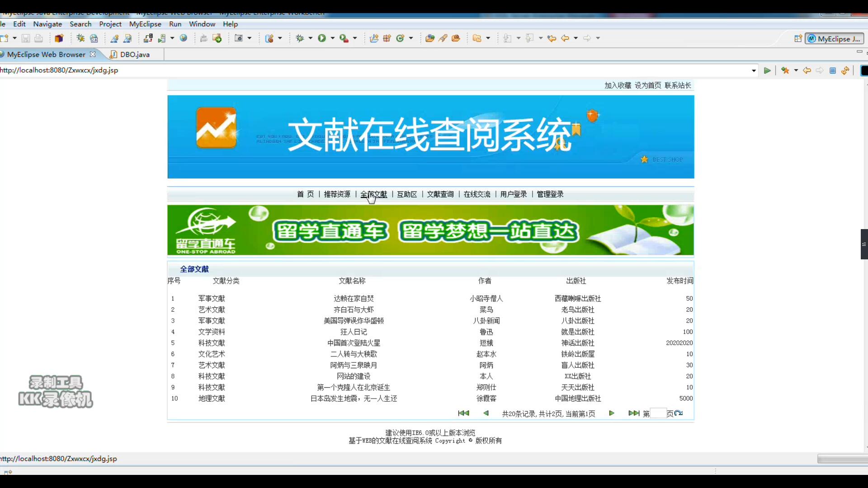Click the 加入收藏 link
Viewport: 868px width, 488px height.
(618, 85)
